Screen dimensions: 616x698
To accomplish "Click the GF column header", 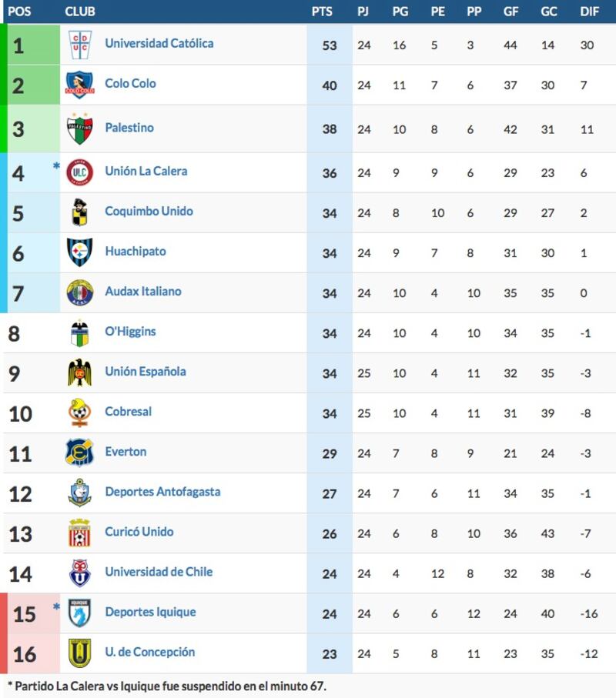I will (511, 12).
